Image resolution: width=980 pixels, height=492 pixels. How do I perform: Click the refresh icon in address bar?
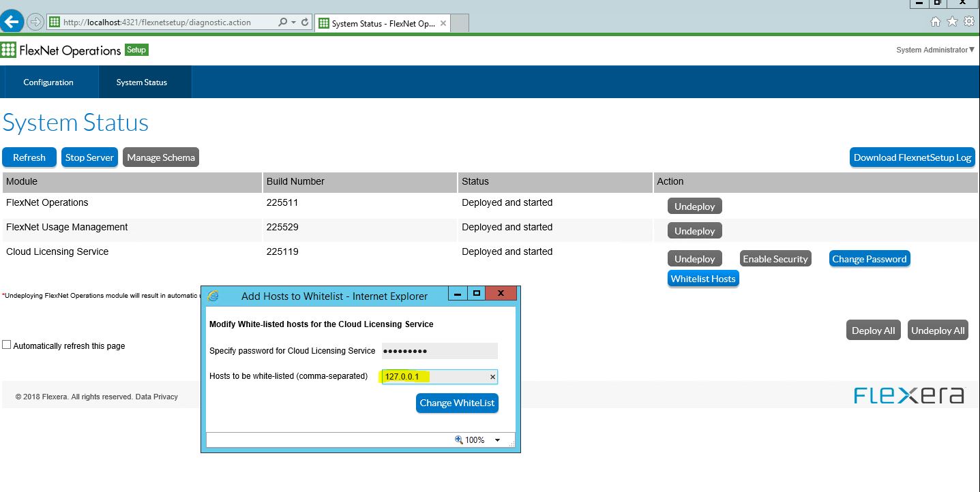(305, 22)
